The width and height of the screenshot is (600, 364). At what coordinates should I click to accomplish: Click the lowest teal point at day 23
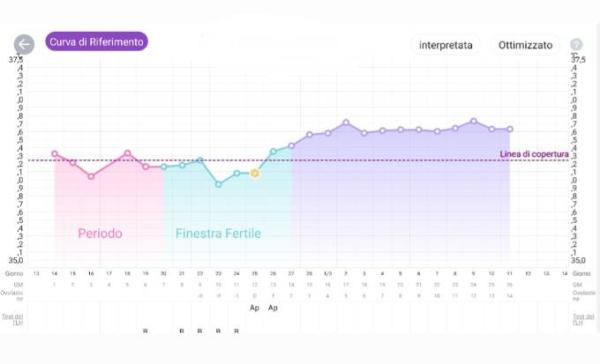pos(218,184)
